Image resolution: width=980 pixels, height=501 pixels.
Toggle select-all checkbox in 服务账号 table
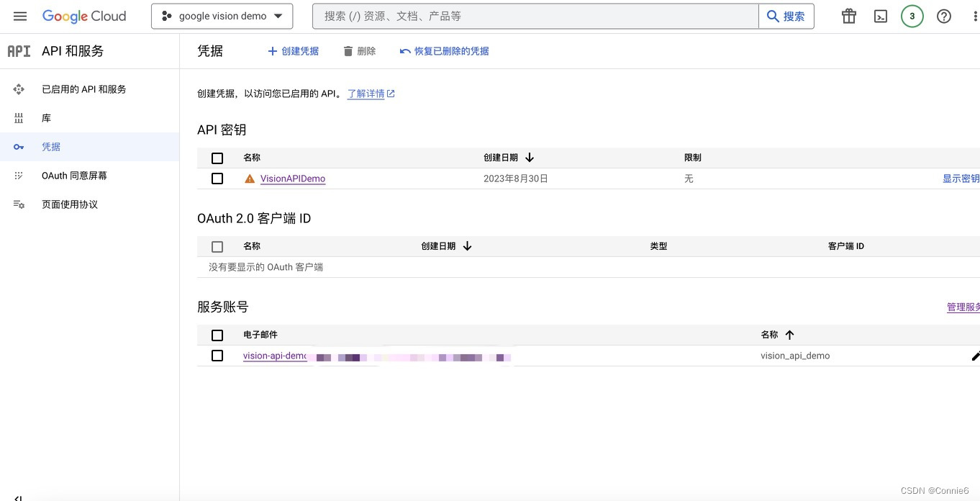pyautogui.click(x=217, y=335)
